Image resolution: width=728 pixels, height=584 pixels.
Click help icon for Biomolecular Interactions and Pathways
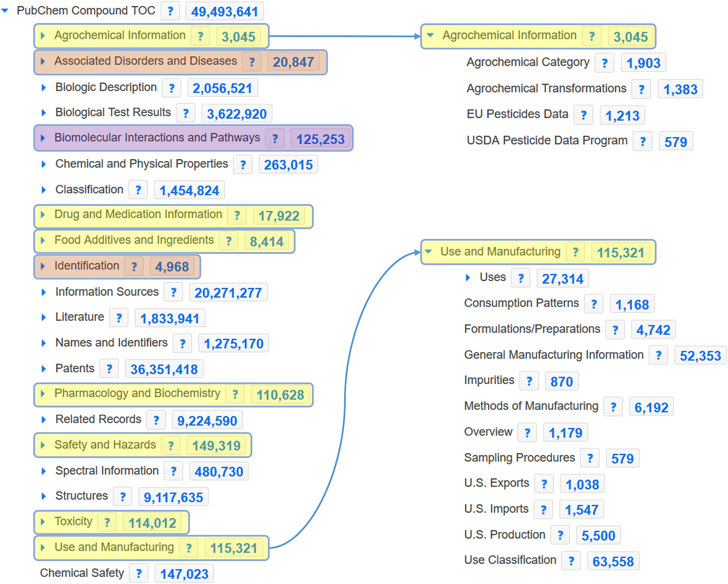[x=275, y=138]
